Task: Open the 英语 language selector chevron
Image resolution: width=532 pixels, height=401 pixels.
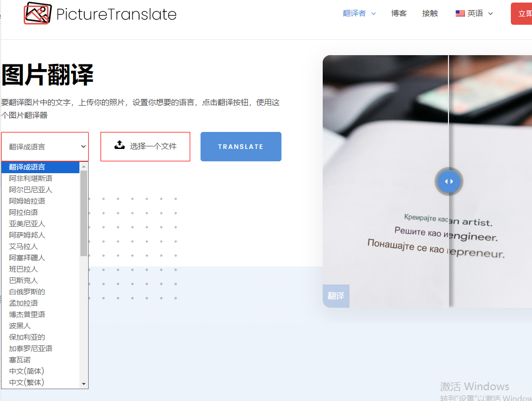Action: pos(490,13)
